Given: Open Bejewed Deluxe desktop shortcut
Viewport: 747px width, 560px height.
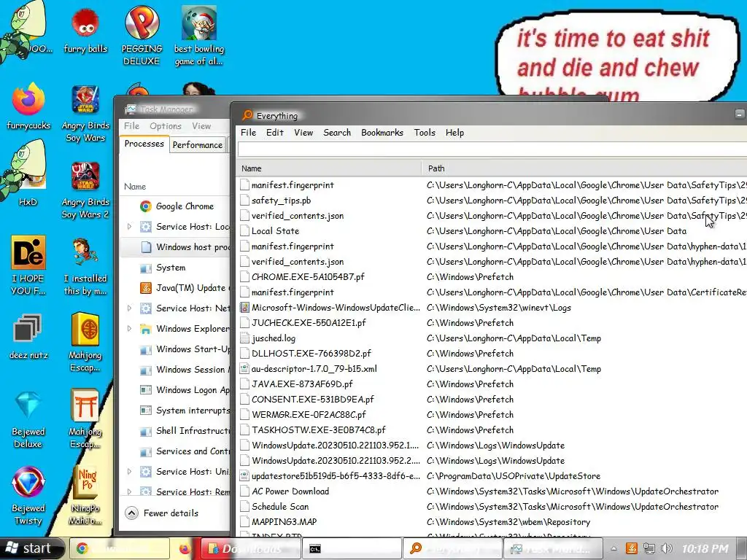Looking at the screenshot, I should (x=28, y=419).
